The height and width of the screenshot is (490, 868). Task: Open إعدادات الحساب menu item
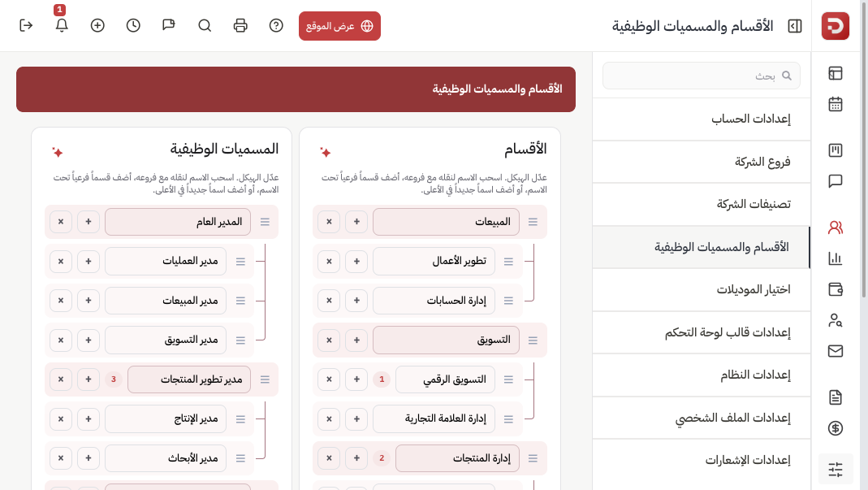click(x=702, y=119)
